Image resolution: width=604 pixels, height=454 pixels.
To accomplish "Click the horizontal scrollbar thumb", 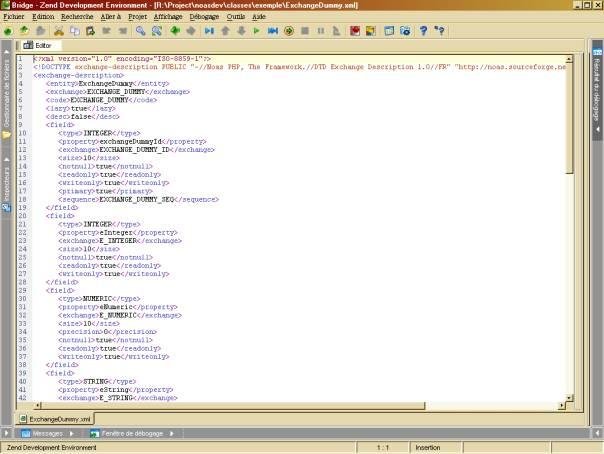I will pos(233,405).
